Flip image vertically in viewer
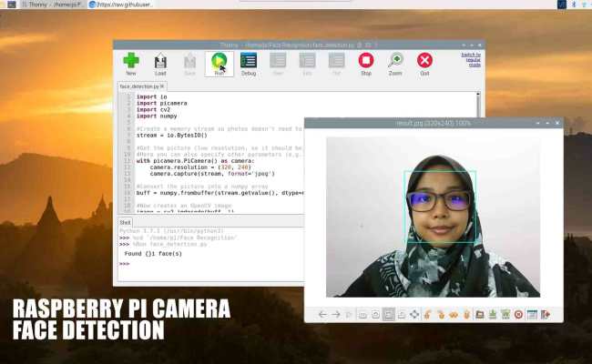Image resolution: width=592 pixels, height=364 pixels. pos(466,314)
